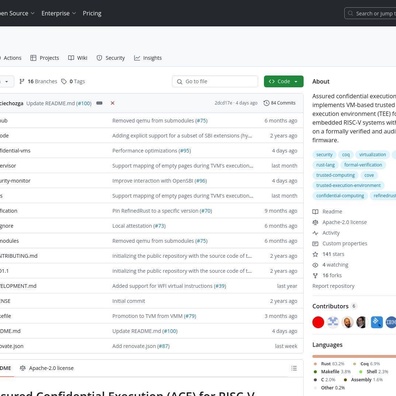
Task: Focus the Search or jump to field
Action: (370, 14)
